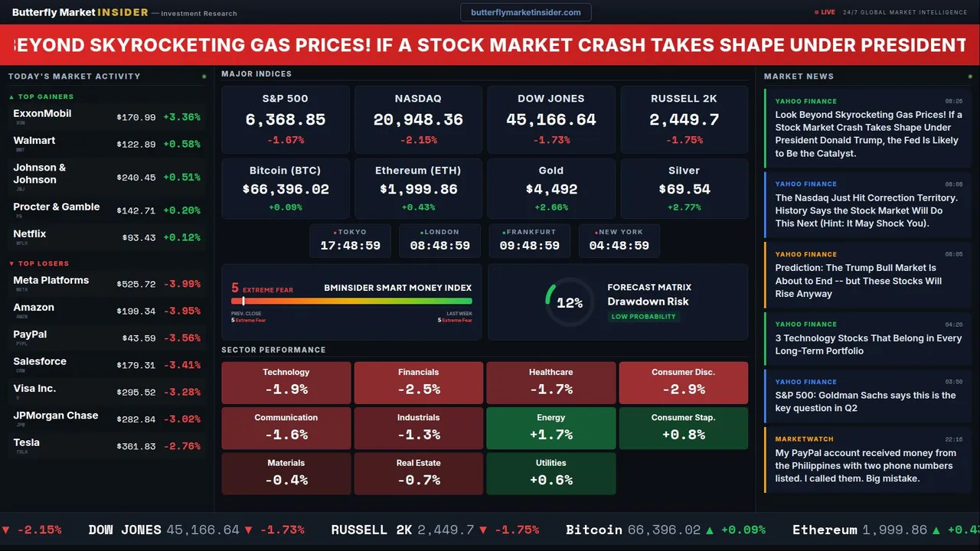
Task: Click the green Top Gainers triangle icon
Action: tap(11, 97)
